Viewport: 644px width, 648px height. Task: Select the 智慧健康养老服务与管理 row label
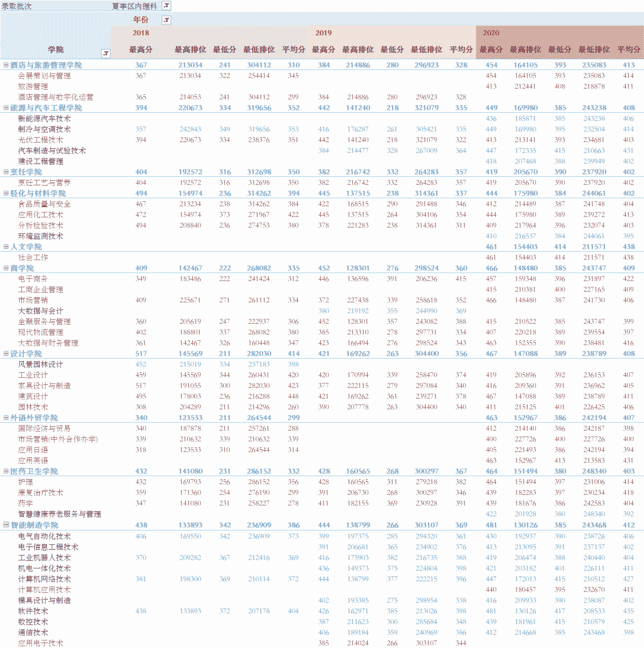[x=59, y=514]
